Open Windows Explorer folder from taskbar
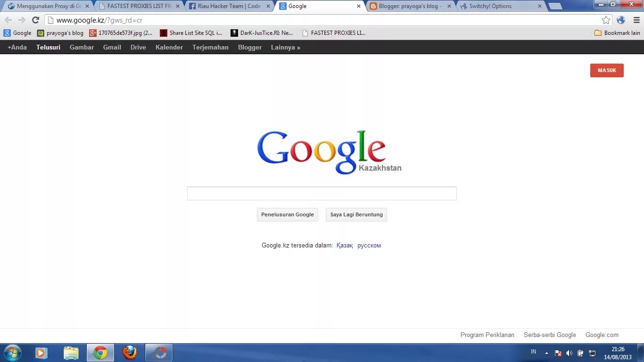This screenshot has height=362, width=644. (71, 353)
